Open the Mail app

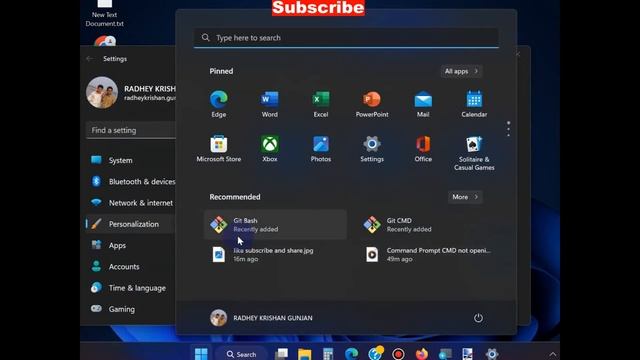click(423, 104)
